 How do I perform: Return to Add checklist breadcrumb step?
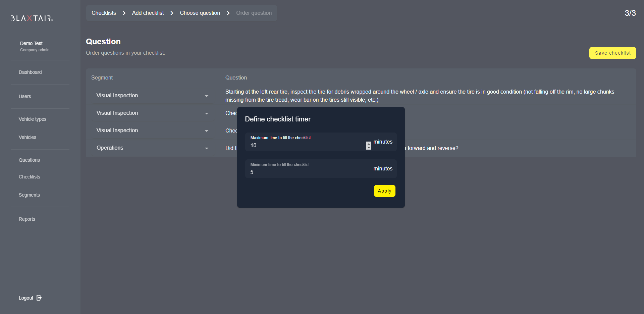pyautogui.click(x=148, y=13)
